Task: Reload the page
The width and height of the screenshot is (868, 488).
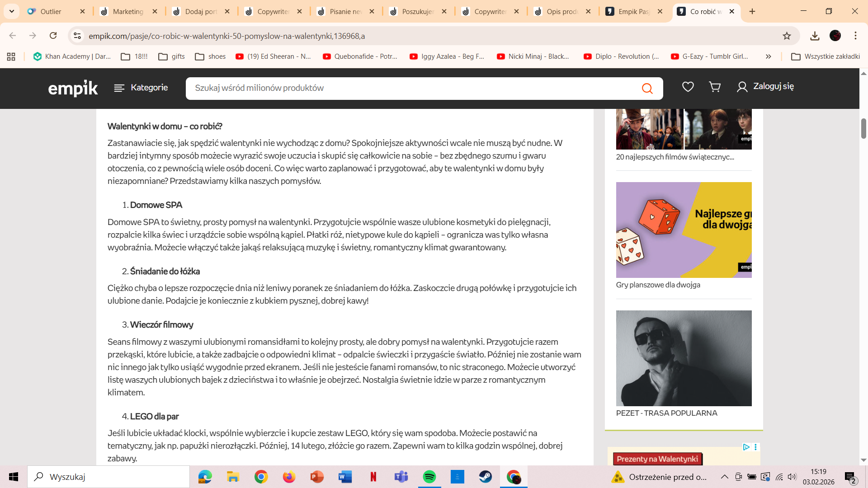Action: tap(53, 36)
